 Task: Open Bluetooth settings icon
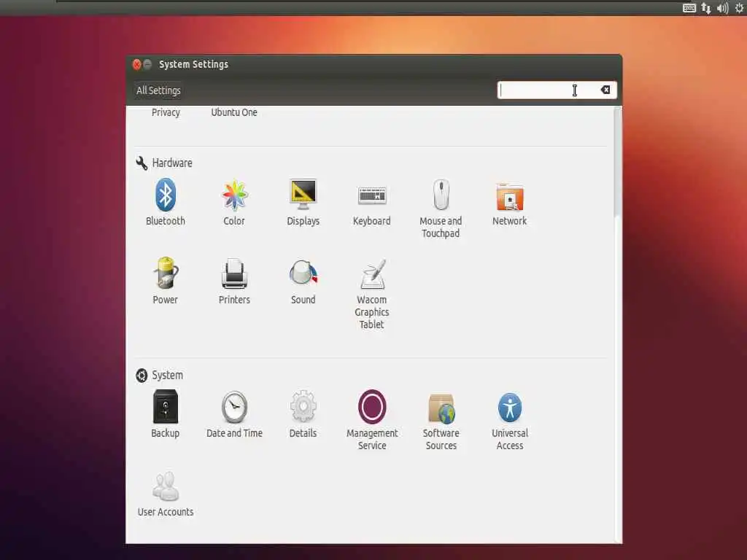(166, 195)
